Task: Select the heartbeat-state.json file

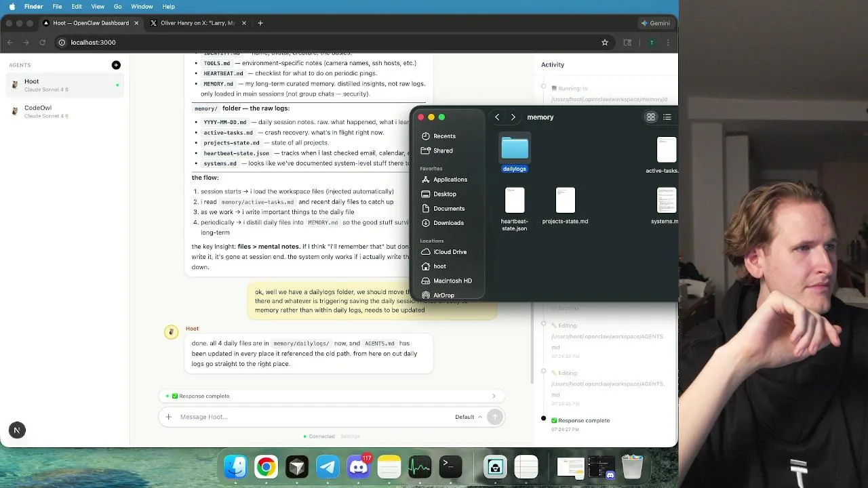Action: click(x=515, y=209)
